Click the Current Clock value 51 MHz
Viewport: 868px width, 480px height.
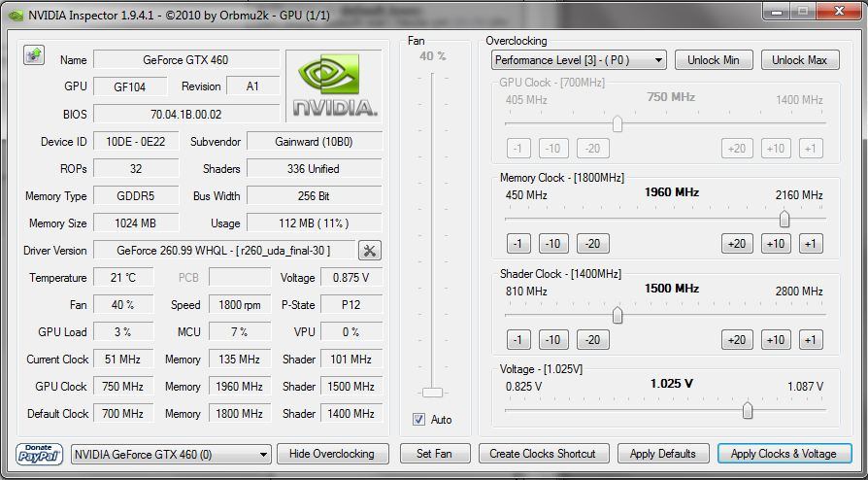coord(123,360)
